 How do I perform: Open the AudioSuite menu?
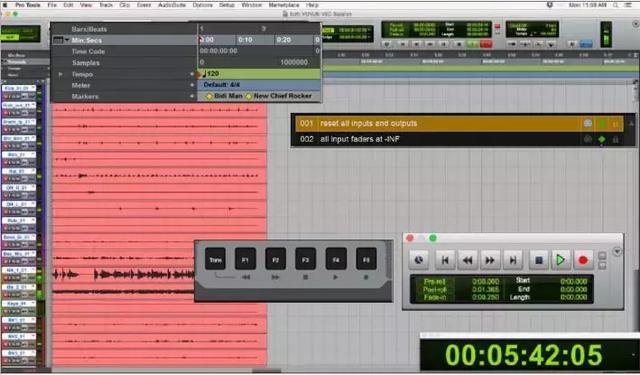pos(172,5)
